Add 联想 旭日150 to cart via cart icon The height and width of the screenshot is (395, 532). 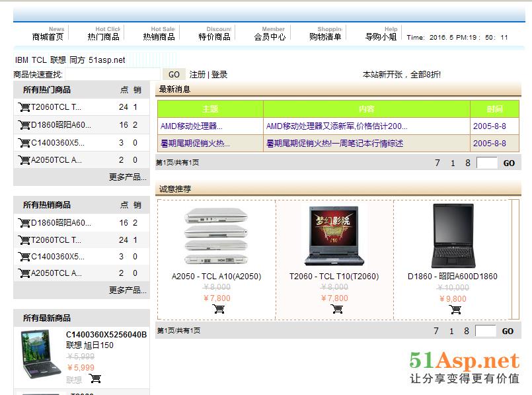[x=95, y=378]
